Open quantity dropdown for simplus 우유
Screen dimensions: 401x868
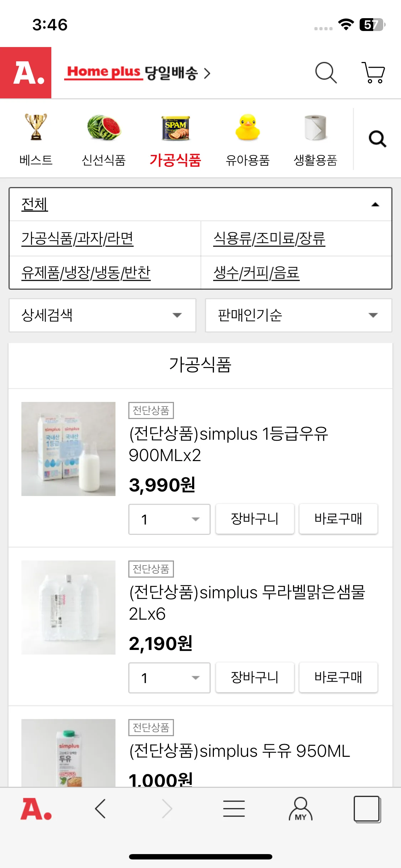click(169, 519)
